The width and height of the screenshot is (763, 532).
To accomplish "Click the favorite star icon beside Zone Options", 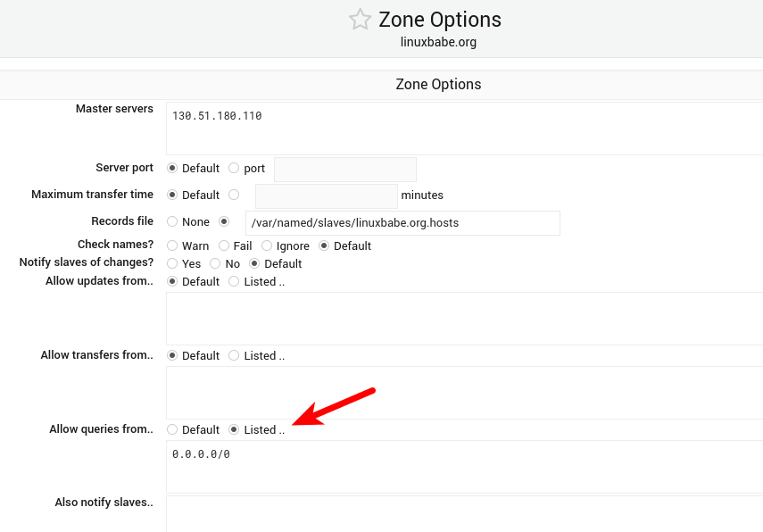I will tap(360, 20).
